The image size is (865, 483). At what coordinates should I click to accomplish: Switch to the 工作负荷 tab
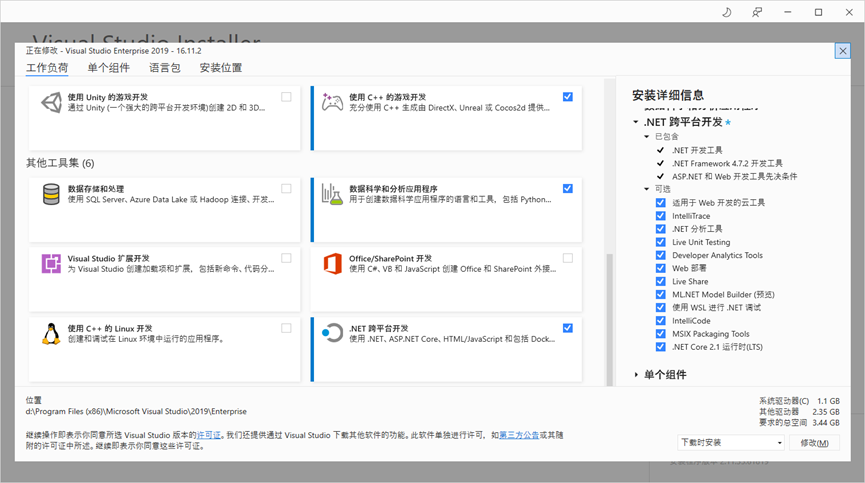pos(47,68)
